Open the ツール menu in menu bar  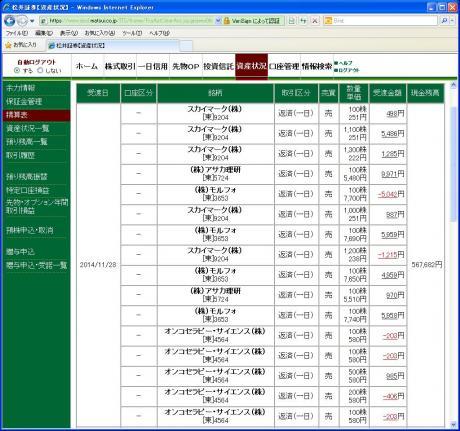[132, 33]
